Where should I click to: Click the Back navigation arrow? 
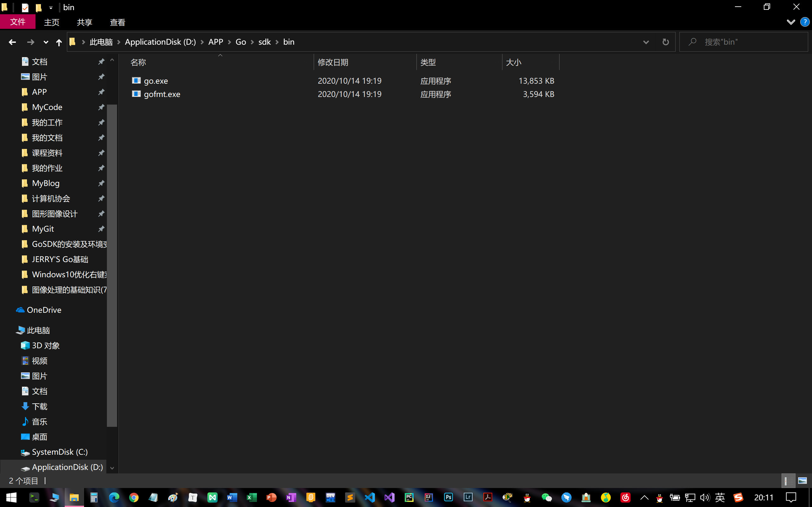pyautogui.click(x=12, y=42)
